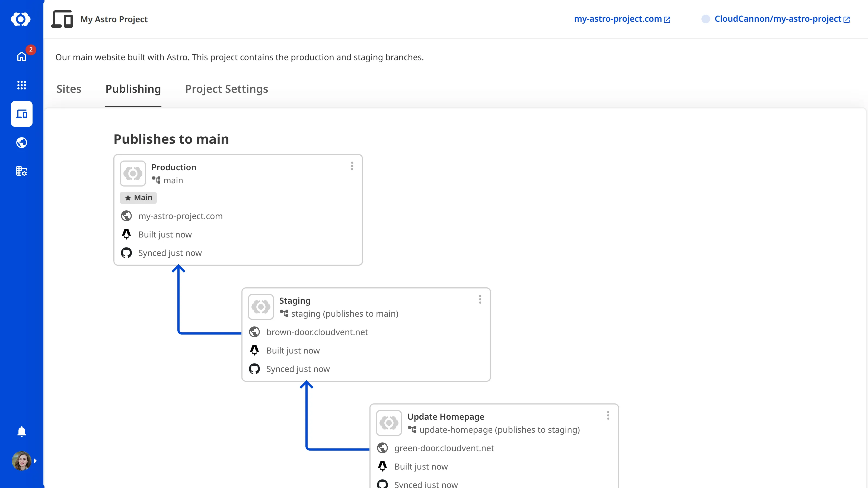This screenshot has height=488, width=868.
Task: Click the GitHub sync icon on Staging card
Action: click(x=255, y=368)
